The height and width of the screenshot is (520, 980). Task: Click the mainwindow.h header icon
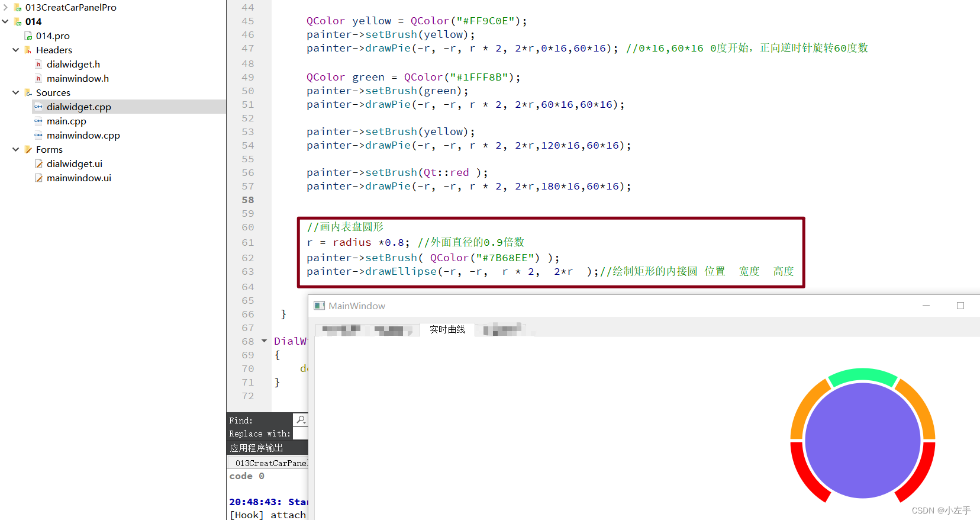point(38,78)
